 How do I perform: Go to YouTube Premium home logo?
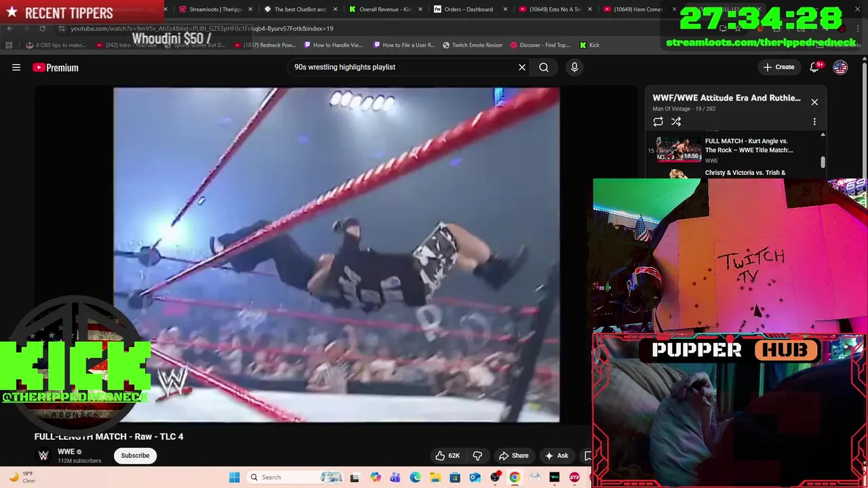coord(56,67)
